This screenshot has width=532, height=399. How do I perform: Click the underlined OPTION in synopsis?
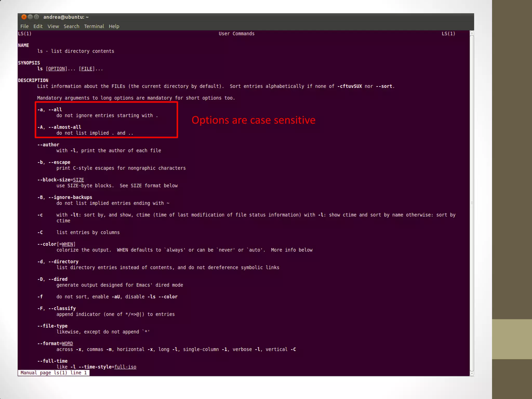56,69
